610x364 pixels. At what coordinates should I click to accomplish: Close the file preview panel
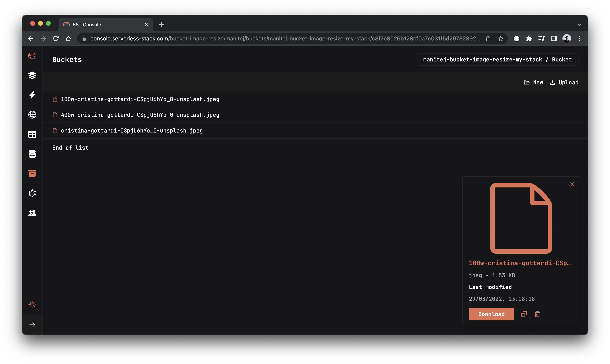(x=572, y=184)
